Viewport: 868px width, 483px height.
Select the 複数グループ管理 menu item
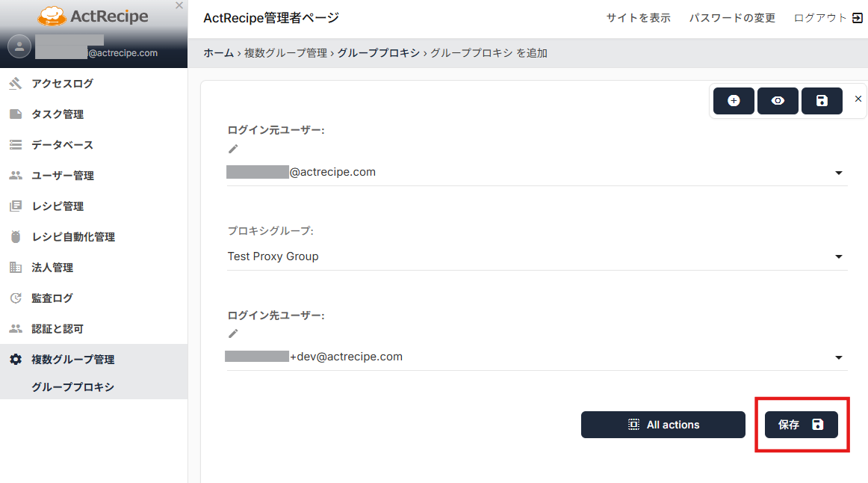point(93,360)
